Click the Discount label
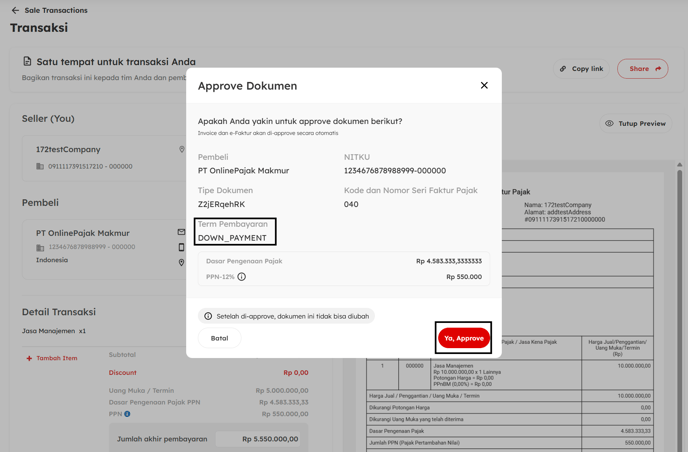 click(122, 373)
